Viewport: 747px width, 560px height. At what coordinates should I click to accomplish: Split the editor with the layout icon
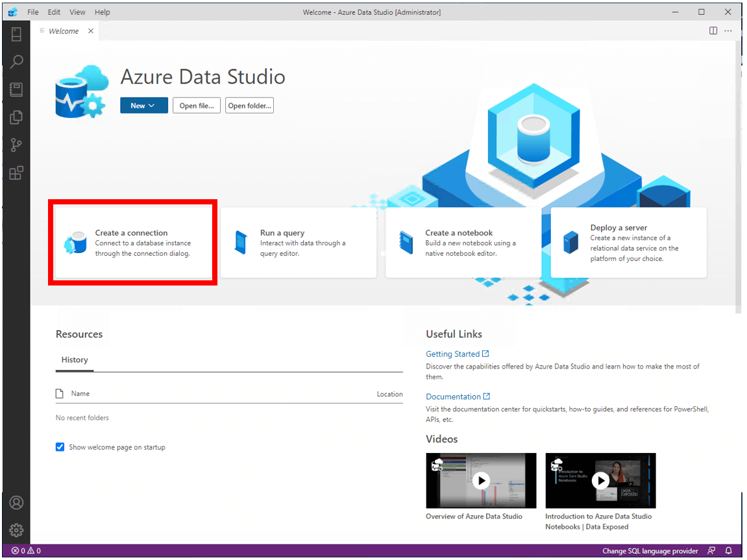point(713,31)
